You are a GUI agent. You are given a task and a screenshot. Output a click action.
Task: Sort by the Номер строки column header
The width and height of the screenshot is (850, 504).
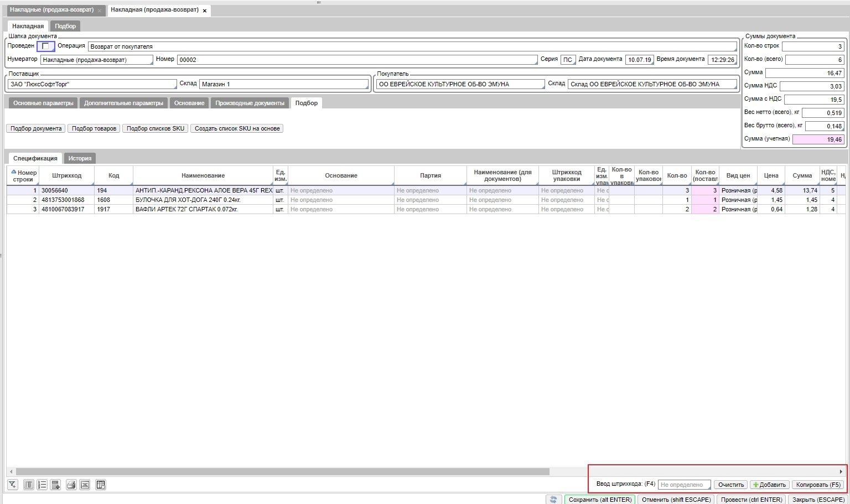[23, 175]
